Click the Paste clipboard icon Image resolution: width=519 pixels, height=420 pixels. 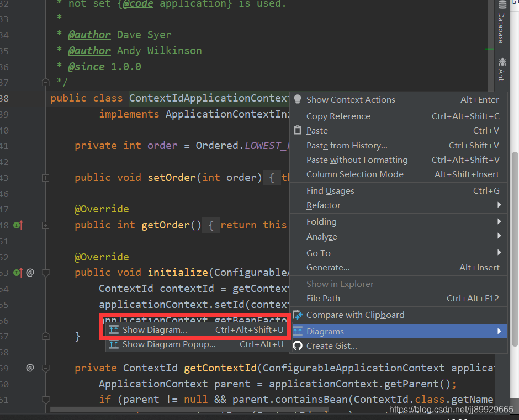coord(298,130)
